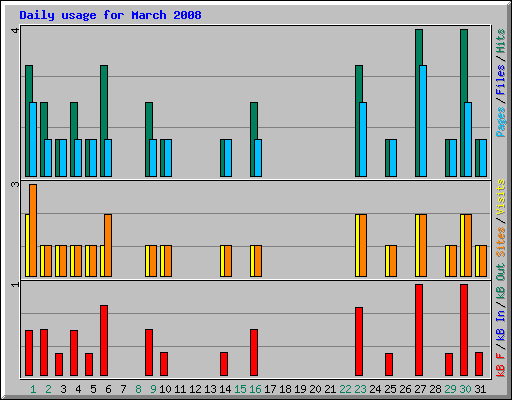Click the red kB bar for day 23
This screenshot has height=400, width=512.
tap(359, 342)
